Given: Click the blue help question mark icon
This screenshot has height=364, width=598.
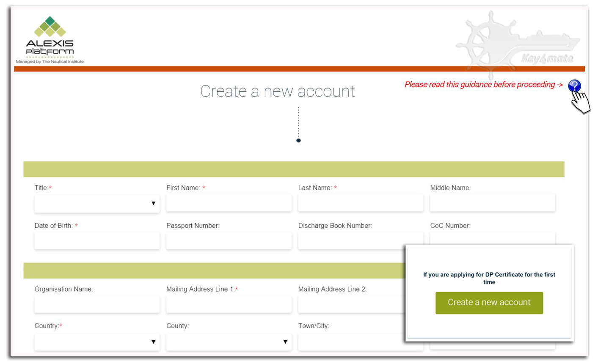Looking at the screenshot, I should click(574, 86).
